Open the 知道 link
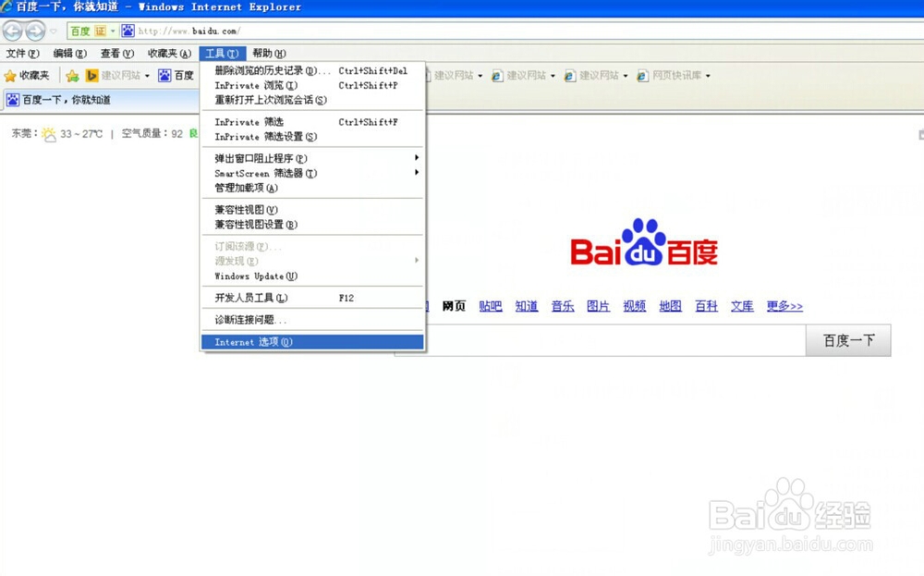924x576 pixels. [x=527, y=306]
